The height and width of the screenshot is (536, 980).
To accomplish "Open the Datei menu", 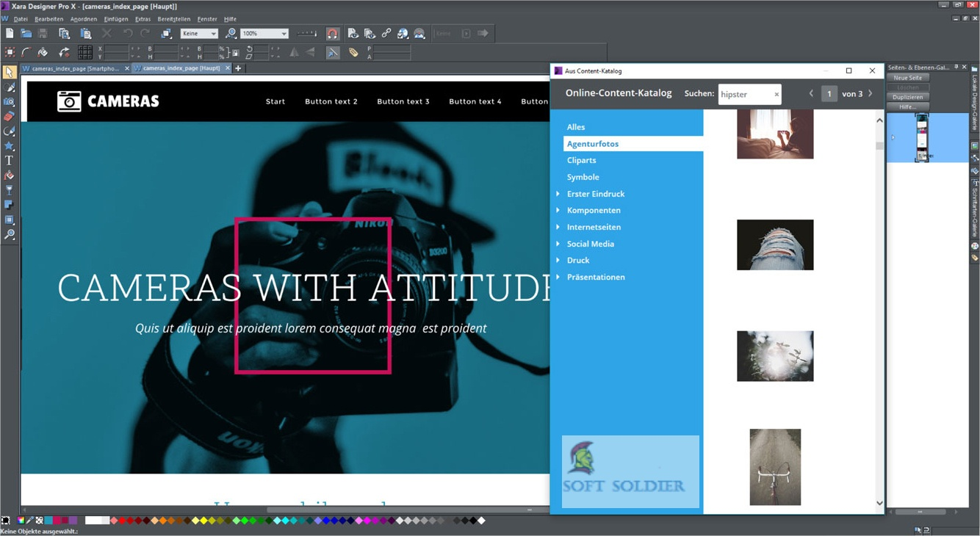I will 21,19.
